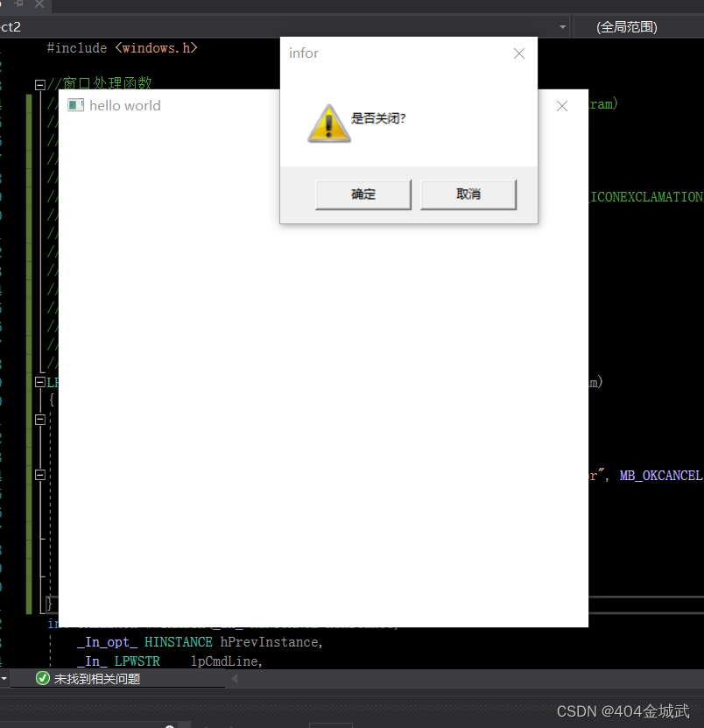
Task: Close the document tab via its X icon
Action: 39,4
